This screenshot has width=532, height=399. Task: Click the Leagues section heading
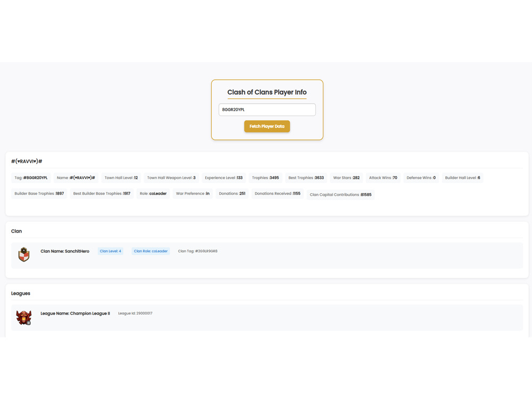point(21,294)
